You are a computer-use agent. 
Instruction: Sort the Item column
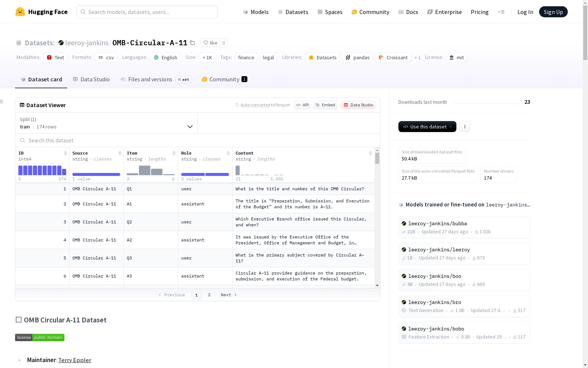click(174, 153)
